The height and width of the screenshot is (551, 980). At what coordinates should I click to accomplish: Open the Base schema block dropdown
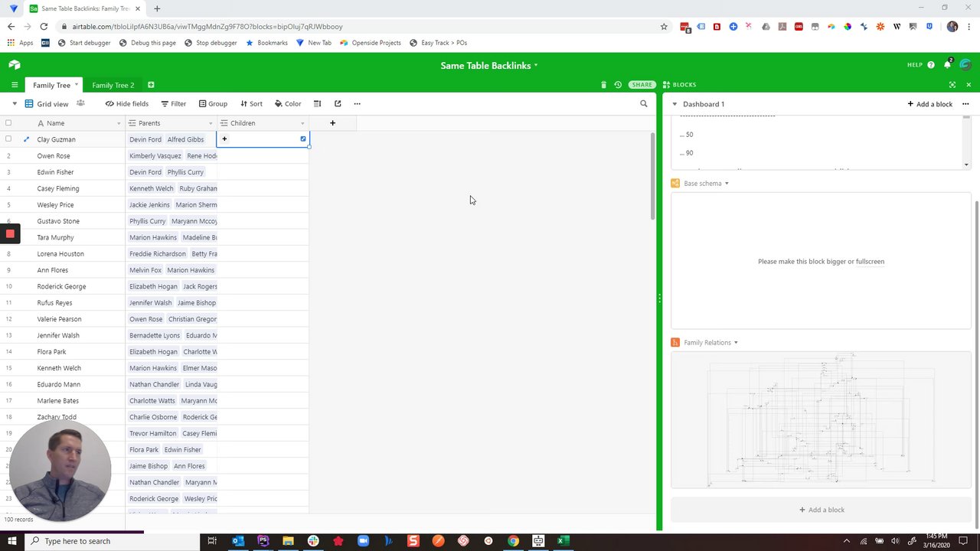click(x=727, y=184)
